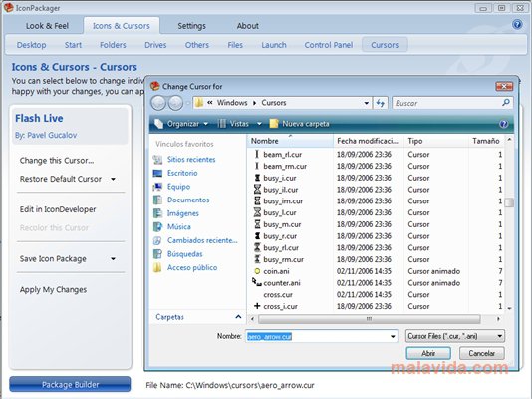The image size is (532, 399).
Task: Open the Organizar dropdown menu
Action: point(205,124)
